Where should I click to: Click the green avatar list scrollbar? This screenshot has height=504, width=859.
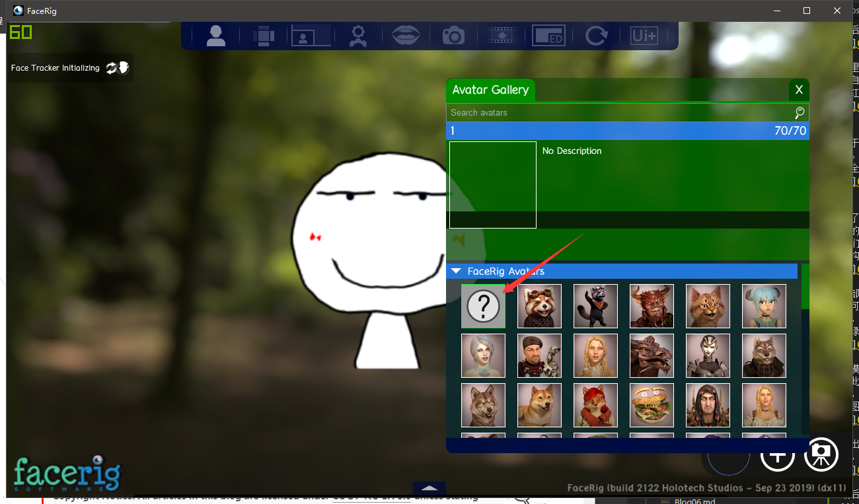click(805, 286)
